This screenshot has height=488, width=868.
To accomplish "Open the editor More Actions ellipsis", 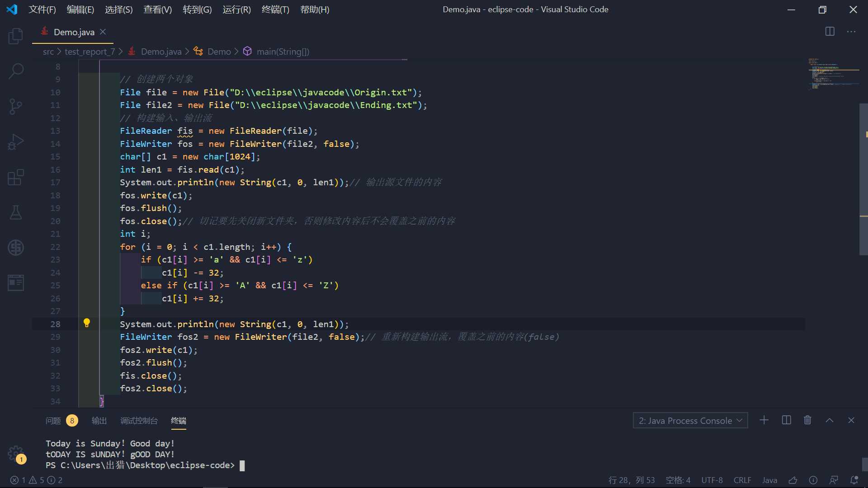I will pos(851,32).
